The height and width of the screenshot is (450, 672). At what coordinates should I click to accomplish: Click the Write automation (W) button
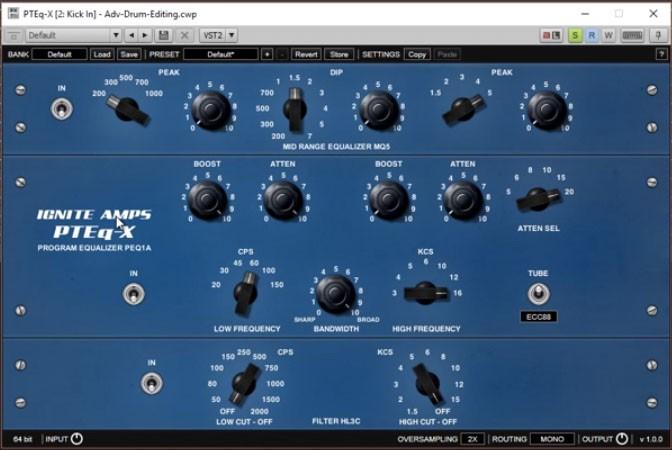pyautogui.click(x=608, y=35)
